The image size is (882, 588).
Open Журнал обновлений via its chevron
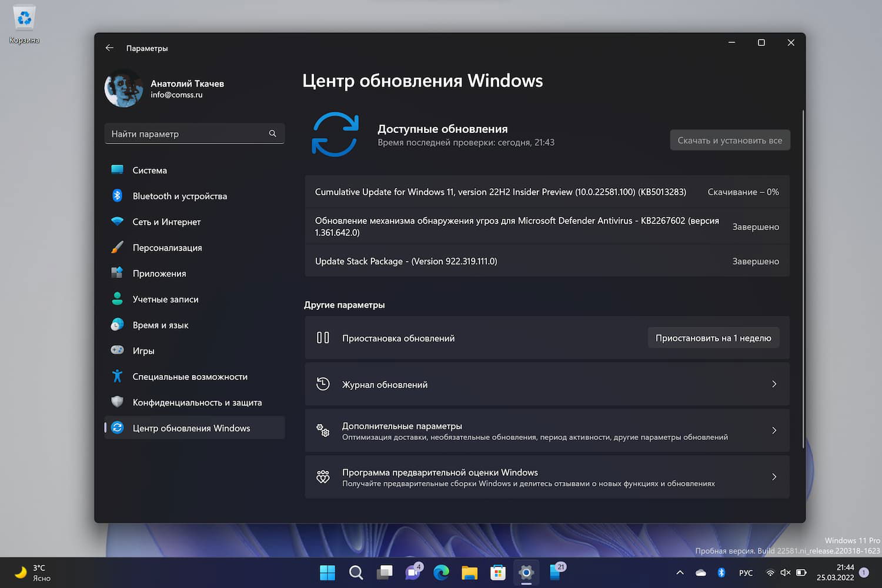click(774, 384)
